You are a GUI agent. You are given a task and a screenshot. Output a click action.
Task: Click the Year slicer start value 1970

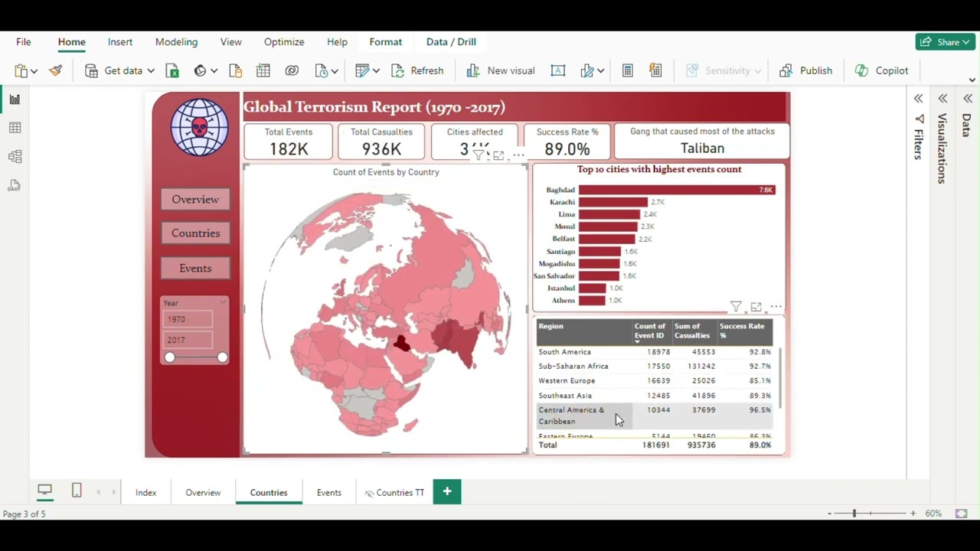coord(188,319)
